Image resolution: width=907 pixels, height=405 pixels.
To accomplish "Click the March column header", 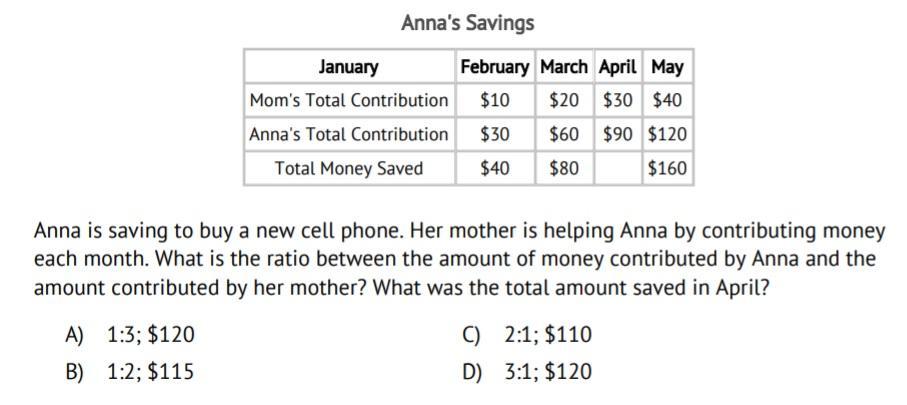I will [x=564, y=67].
